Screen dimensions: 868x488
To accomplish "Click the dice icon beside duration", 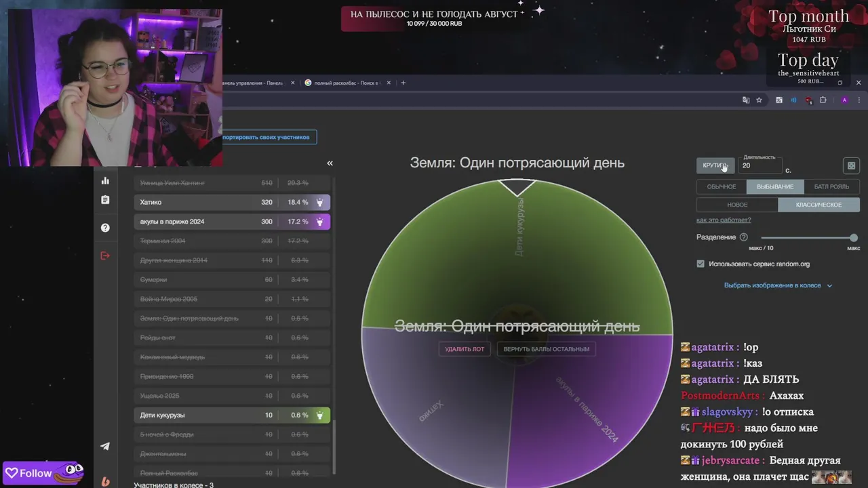I will point(851,165).
